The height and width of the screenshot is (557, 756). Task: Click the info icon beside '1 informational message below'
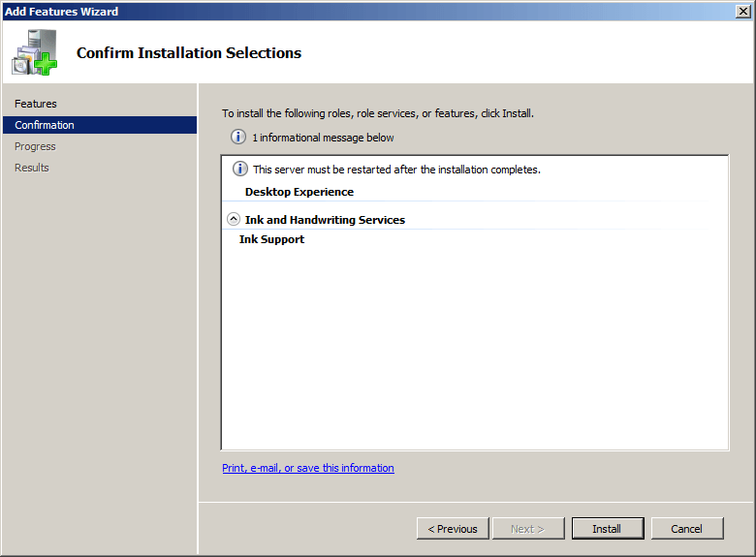[x=237, y=138]
